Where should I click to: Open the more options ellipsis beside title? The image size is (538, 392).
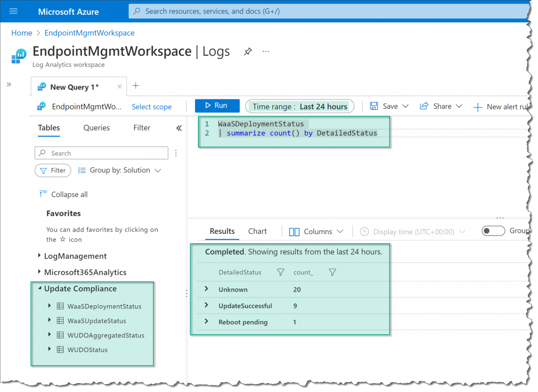click(265, 51)
